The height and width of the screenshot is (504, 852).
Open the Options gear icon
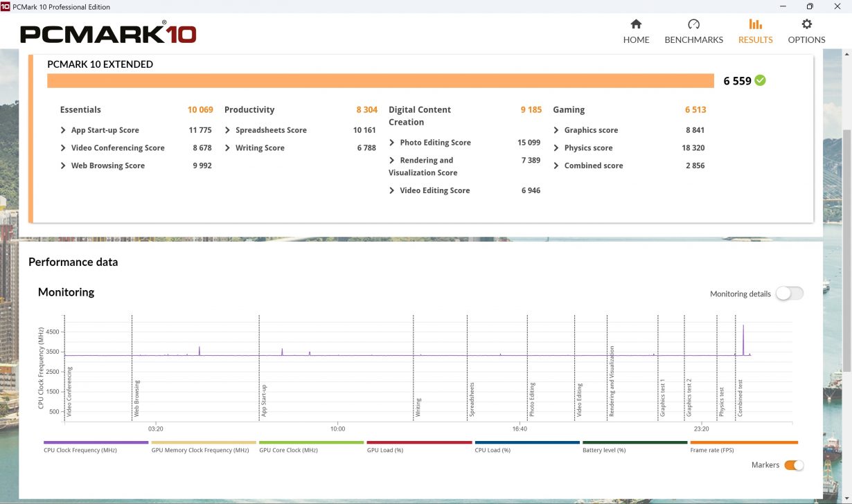coord(806,25)
